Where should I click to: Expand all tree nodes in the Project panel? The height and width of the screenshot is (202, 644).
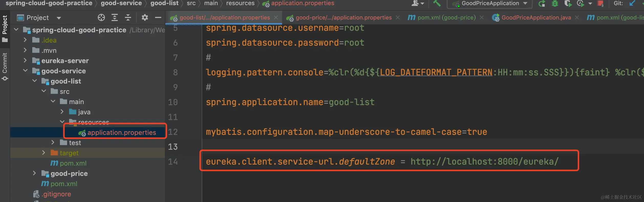115,17
